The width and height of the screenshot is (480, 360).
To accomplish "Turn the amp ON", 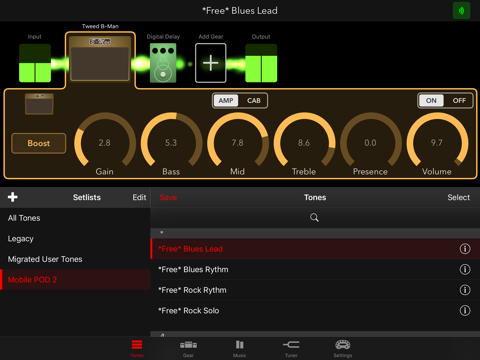I will tap(431, 101).
